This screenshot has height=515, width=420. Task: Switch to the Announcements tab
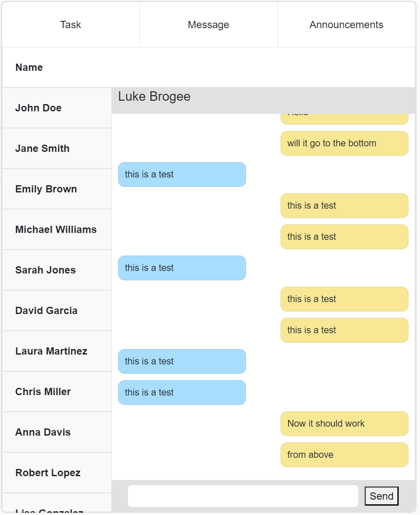[x=346, y=24]
